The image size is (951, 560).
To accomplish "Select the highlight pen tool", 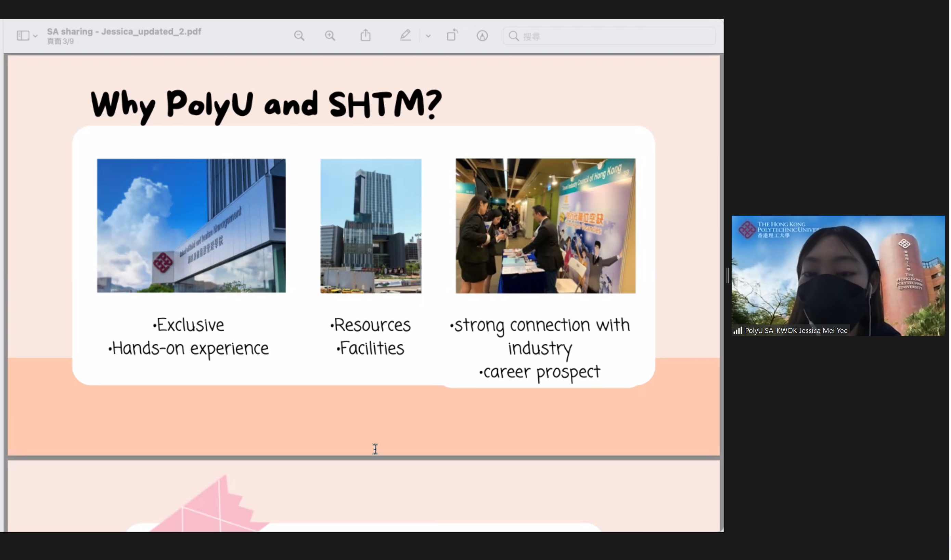I will click(x=405, y=36).
